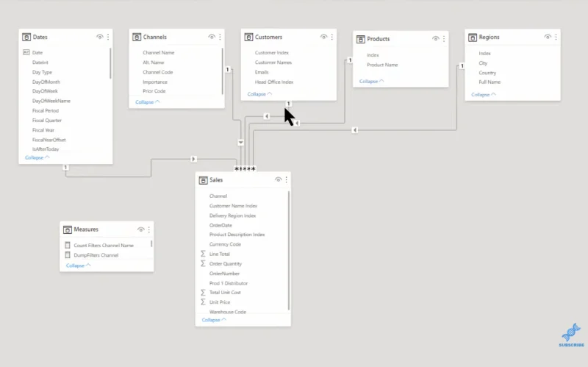
Task: Toggle visibility of the Customers table
Action: 323,37
